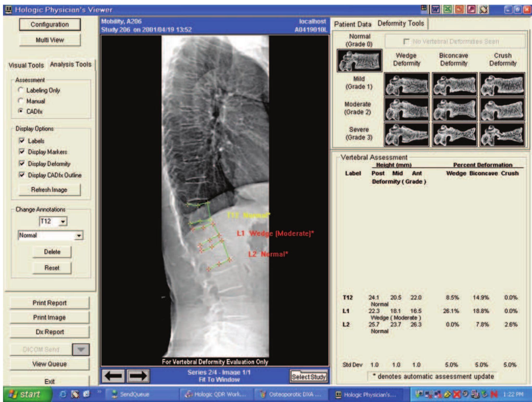Go to previous image with left arrow
Screen dimensions: 532x402
pyautogui.click(x=113, y=376)
